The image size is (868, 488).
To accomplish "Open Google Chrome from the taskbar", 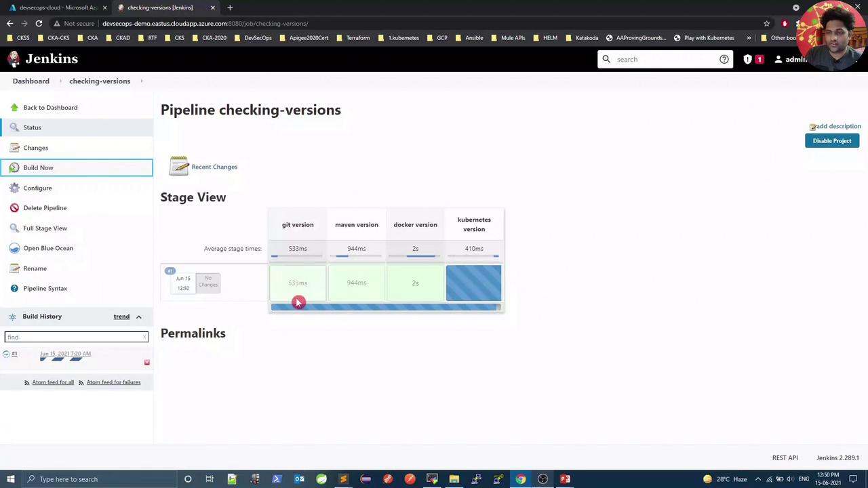I will 521,479.
